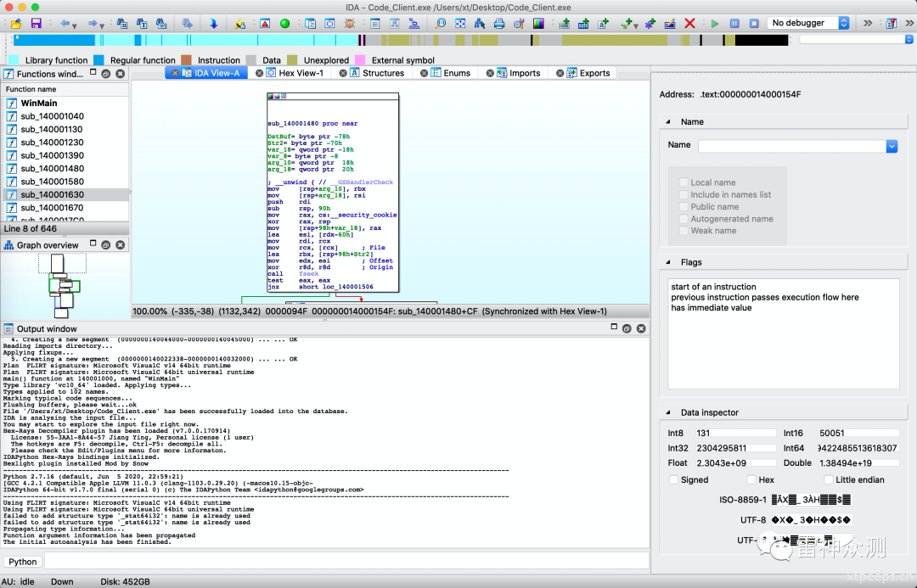This screenshot has width=917, height=588.
Task: Click the open file folder icon
Action: tap(16, 24)
